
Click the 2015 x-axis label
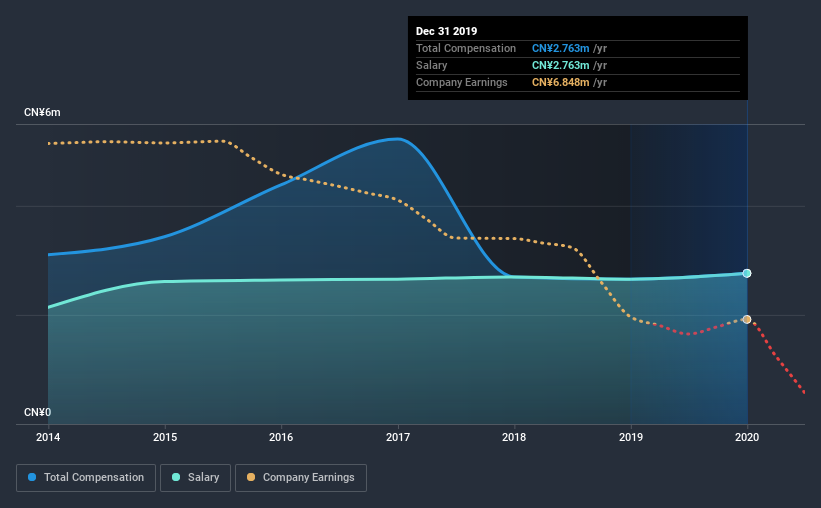click(165, 437)
